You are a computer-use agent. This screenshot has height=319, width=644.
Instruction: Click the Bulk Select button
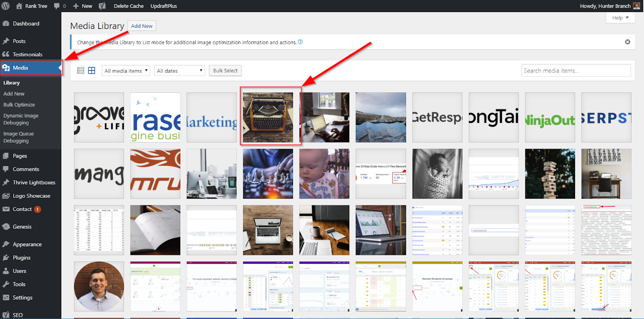click(225, 70)
